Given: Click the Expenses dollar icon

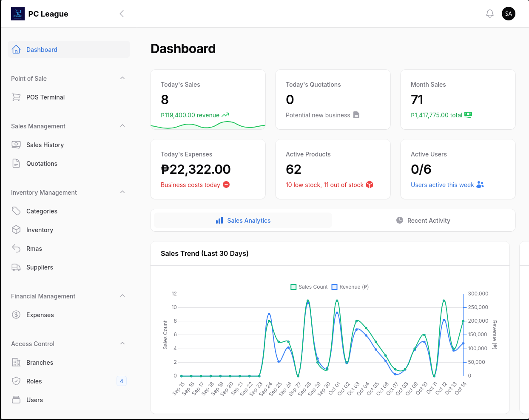Looking at the screenshot, I should [x=16, y=315].
